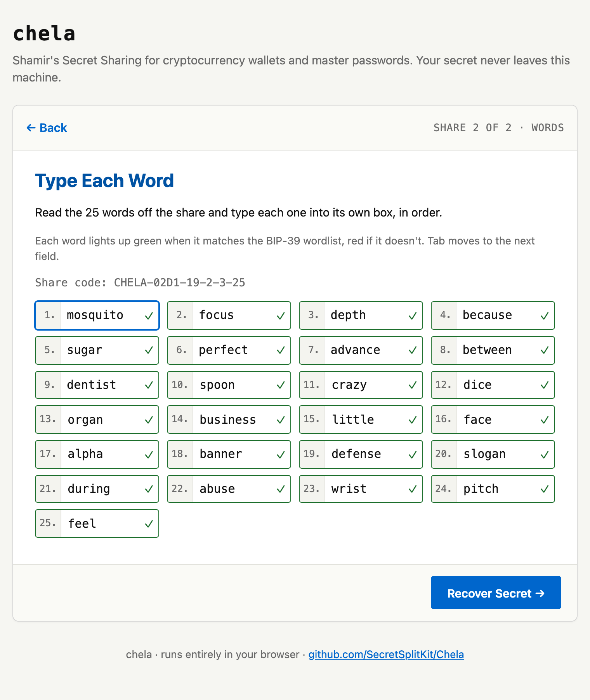This screenshot has height=700, width=590.
Task: Click word box 21 during
Action: pos(97,489)
